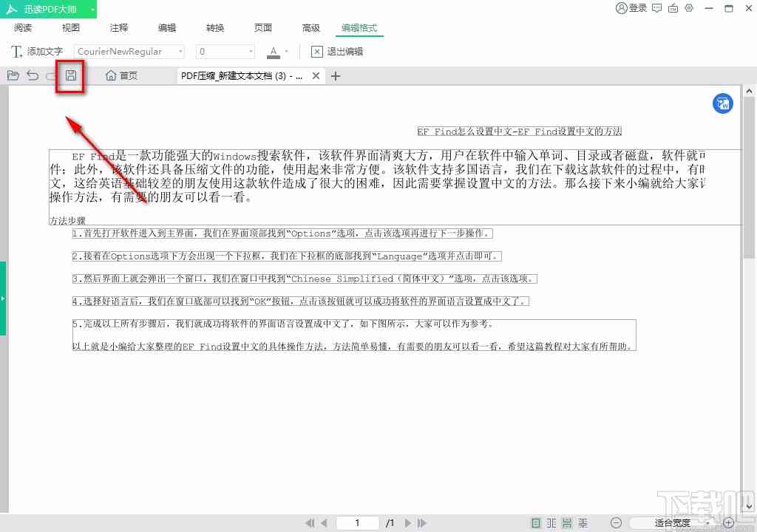Select the 编辑格式 ribbon tab
This screenshot has height=532, width=757.
pyautogui.click(x=359, y=28)
